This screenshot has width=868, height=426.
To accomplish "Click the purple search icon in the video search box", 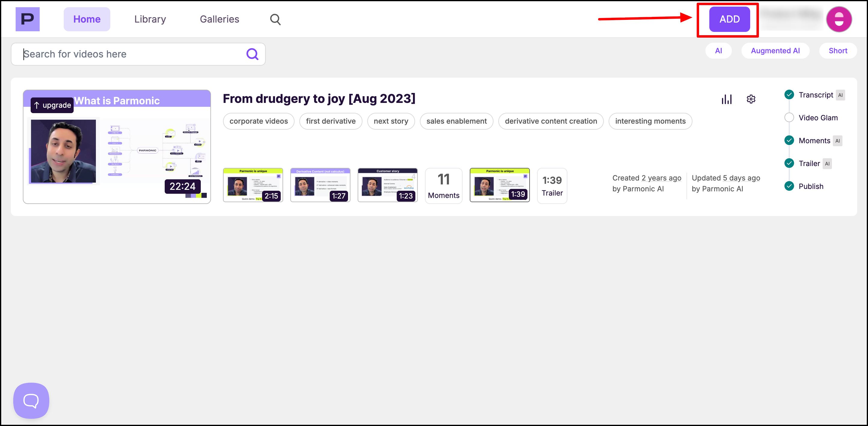I will [x=252, y=54].
